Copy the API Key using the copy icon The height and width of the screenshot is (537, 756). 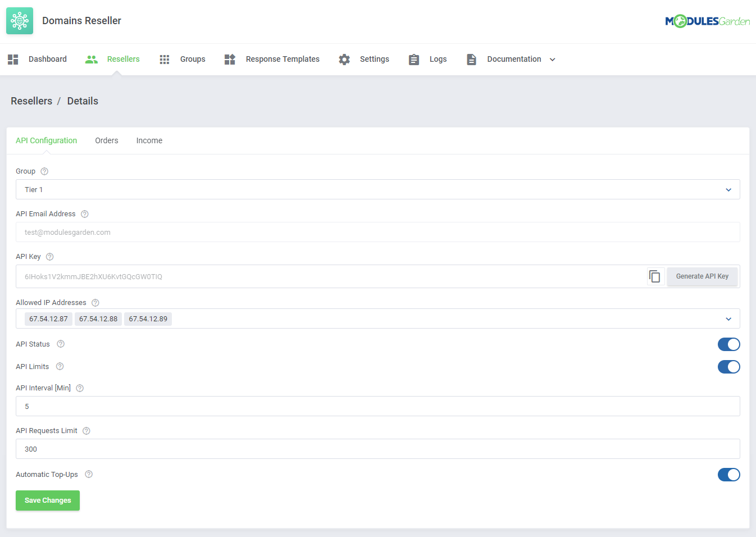655,276
